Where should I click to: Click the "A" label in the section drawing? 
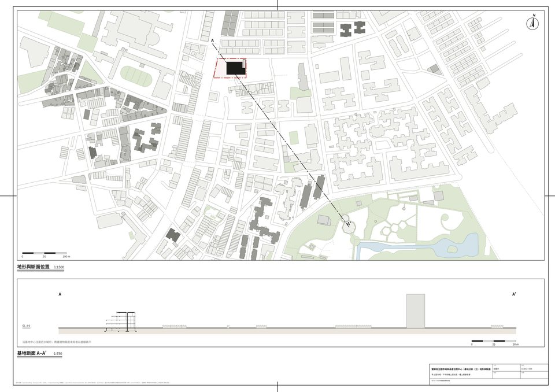60,294
